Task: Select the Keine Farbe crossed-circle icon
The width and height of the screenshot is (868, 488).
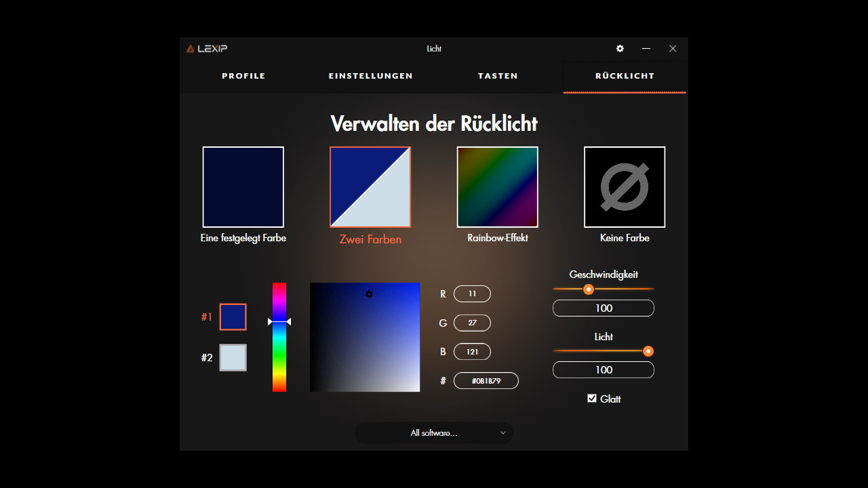Action: [x=624, y=187]
